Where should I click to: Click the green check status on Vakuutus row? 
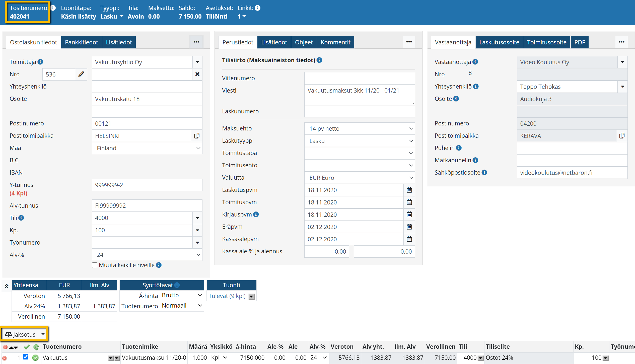[x=36, y=358]
